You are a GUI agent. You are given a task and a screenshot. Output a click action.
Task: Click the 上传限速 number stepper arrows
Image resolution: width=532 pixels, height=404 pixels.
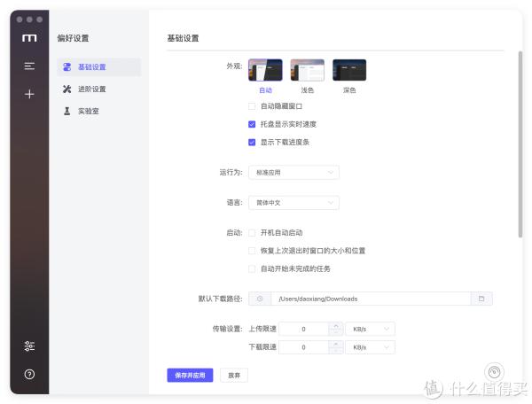pyautogui.click(x=336, y=329)
